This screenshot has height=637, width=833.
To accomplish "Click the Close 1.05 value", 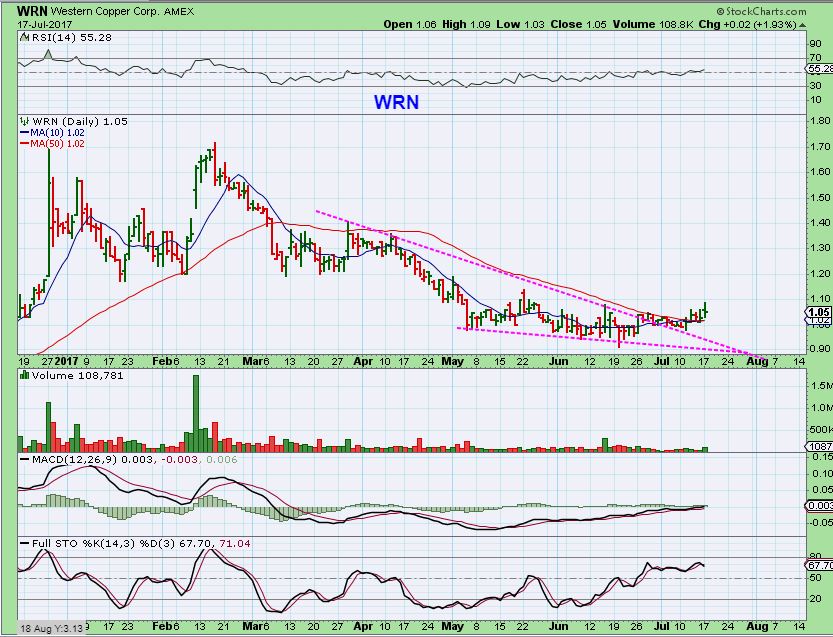I will [578, 24].
